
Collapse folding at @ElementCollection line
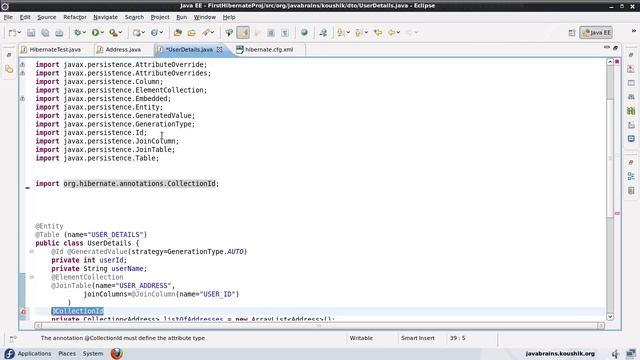click(x=31, y=277)
